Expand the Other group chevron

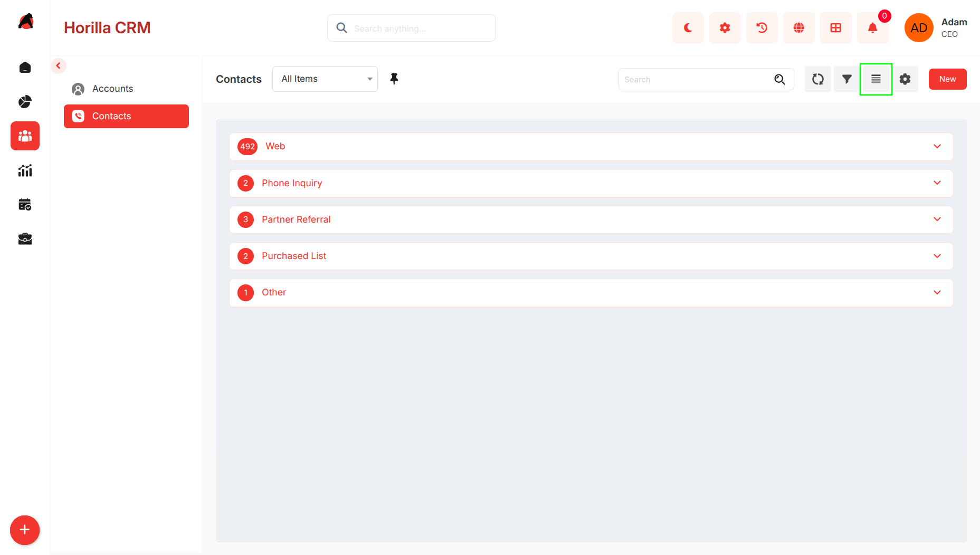click(x=937, y=292)
